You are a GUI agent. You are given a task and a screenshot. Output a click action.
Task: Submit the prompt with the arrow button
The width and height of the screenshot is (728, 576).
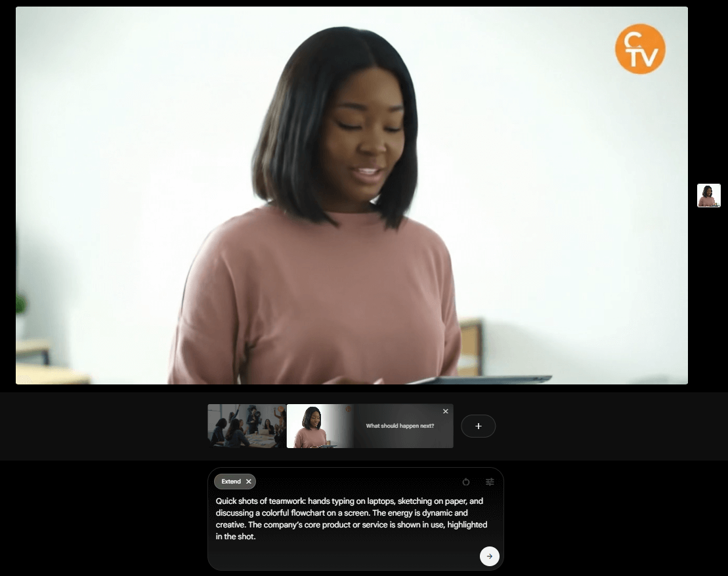[x=489, y=556]
